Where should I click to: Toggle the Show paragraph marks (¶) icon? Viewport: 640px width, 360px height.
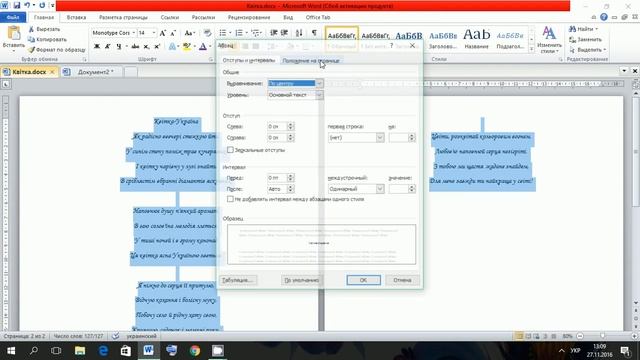coord(314,33)
